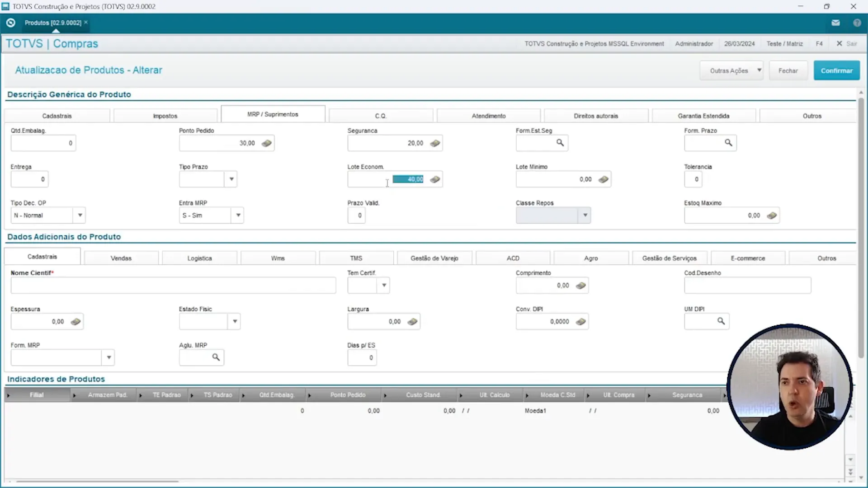Click the search icon in Aglu. MRP field
The height and width of the screenshot is (488, 868).
point(216,357)
